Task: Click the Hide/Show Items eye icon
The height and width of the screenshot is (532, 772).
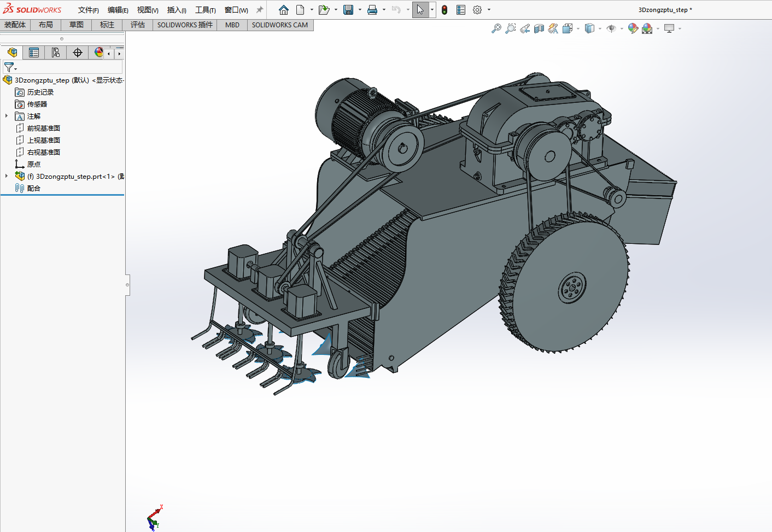Action: (x=611, y=28)
